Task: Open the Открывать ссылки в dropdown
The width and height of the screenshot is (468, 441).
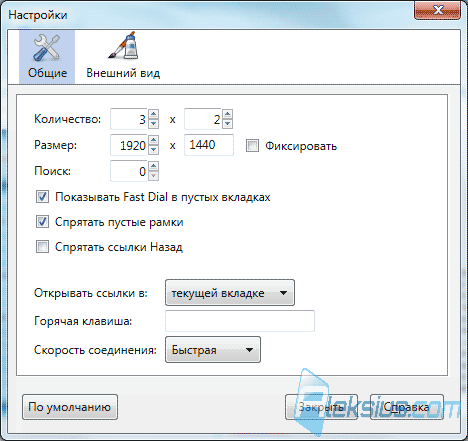Action: [x=230, y=293]
